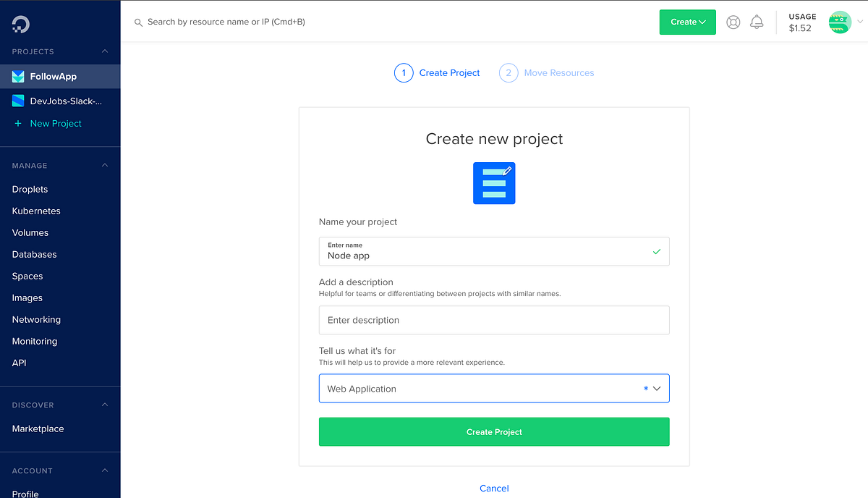Screen dimensions: 868x498
Task: Select the Marketplace sidebar item
Action: point(38,429)
